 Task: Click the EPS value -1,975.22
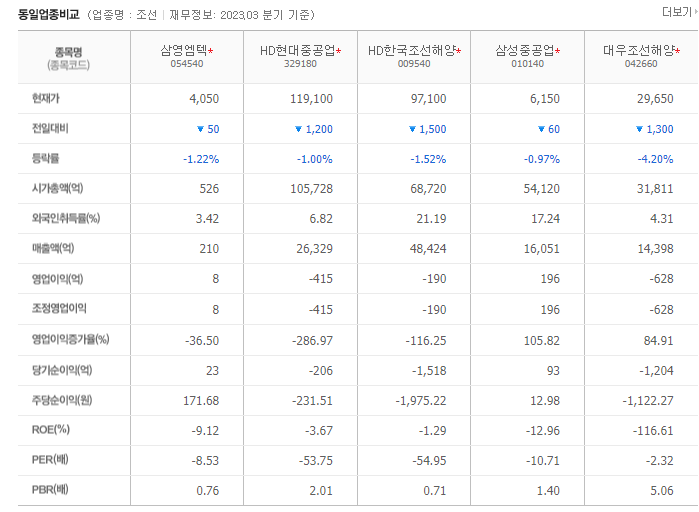(x=421, y=401)
